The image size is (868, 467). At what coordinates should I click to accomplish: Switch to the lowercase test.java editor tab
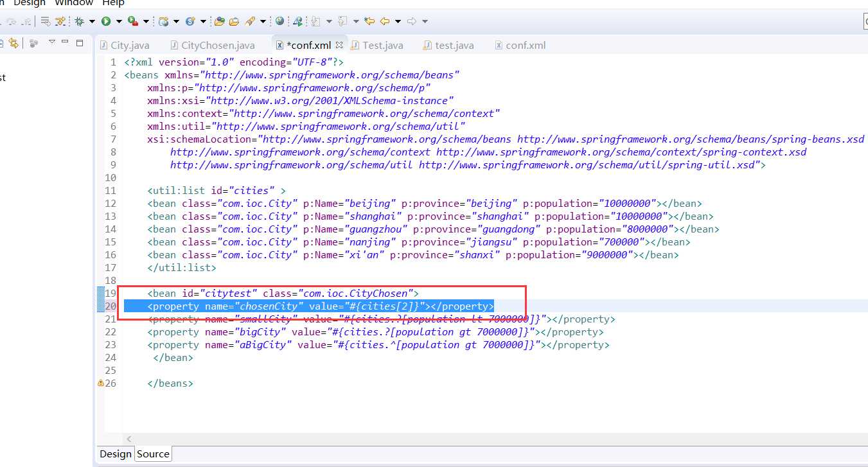449,45
